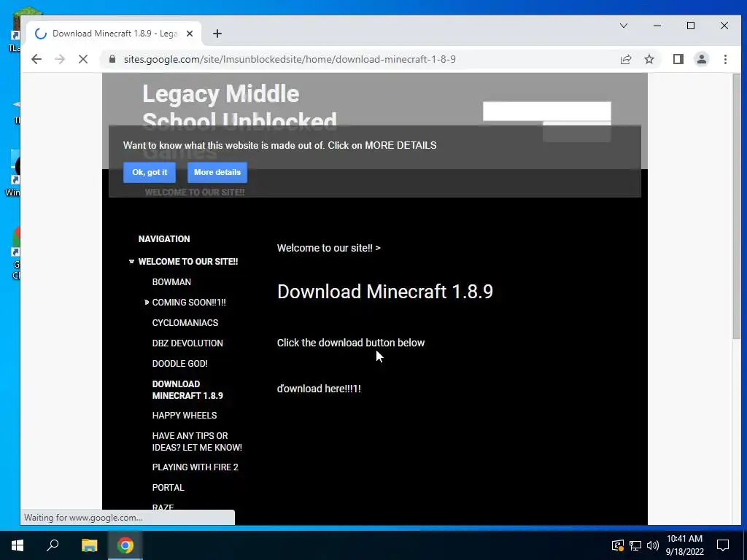Open File Explorer from taskbar
The width and height of the screenshot is (747, 560).
pyautogui.click(x=89, y=545)
